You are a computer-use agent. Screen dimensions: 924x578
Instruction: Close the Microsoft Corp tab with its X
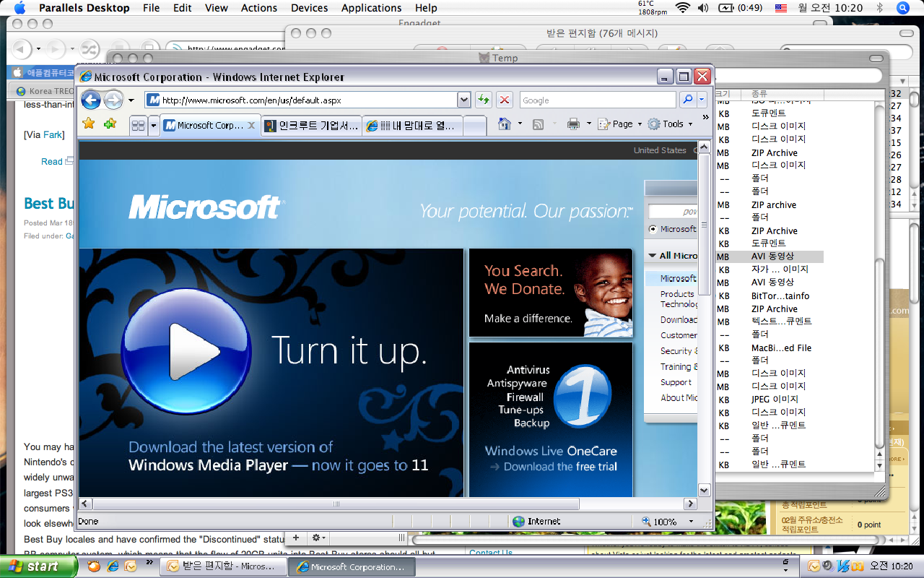[251, 126]
